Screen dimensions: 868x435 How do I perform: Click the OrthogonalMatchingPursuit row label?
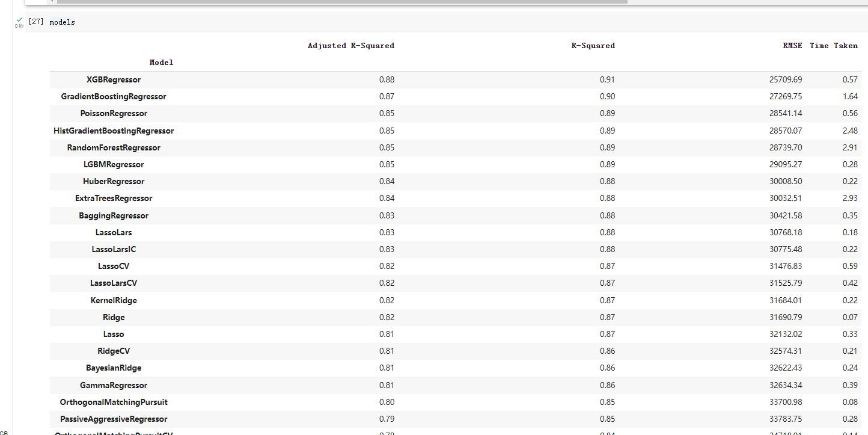click(114, 402)
